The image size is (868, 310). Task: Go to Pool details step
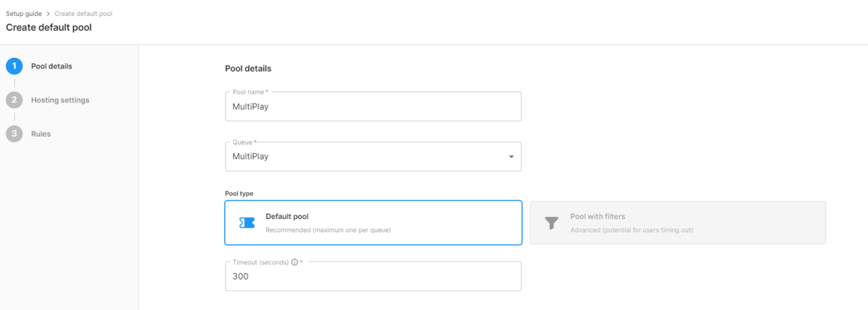tap(51, 66)
